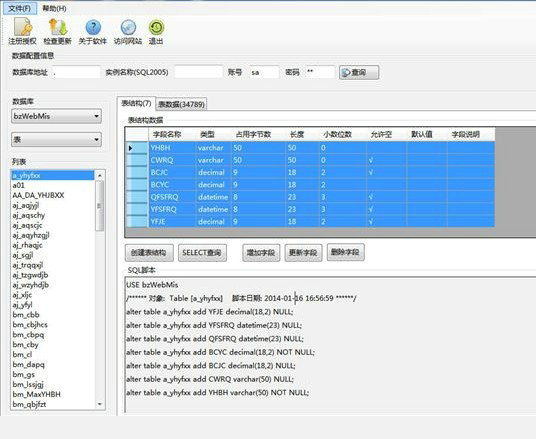536x439 pixels.
Task: Click the 允许空 column header
Action: [387, 134]
